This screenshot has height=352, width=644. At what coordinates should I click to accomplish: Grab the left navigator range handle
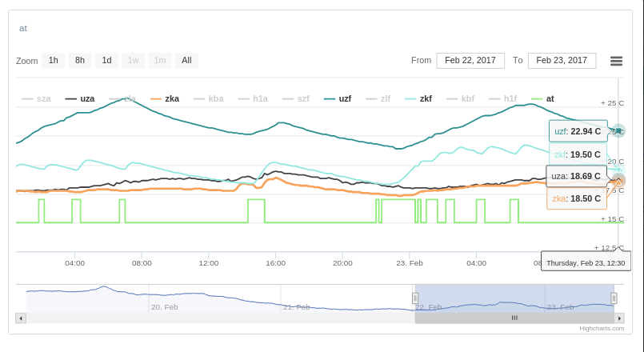(x=415, y=298)
